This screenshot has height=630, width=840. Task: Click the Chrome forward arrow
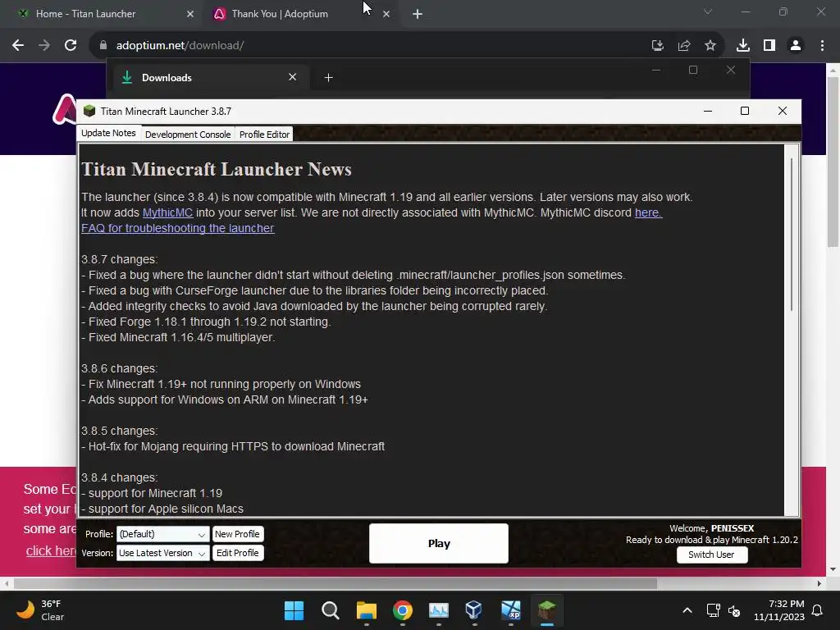point(44,46)
